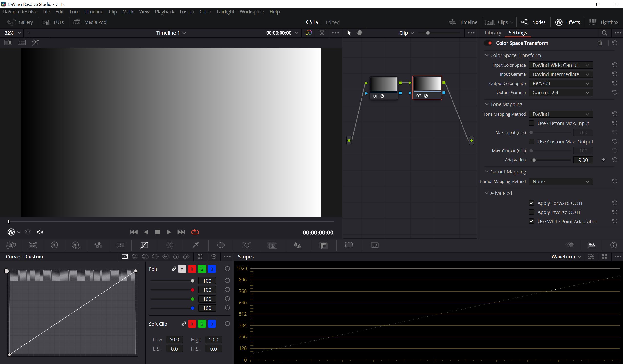
Task: Open the Tone Mapping Method dropdown
Action: pyautogui.click(x=561, y=114)
